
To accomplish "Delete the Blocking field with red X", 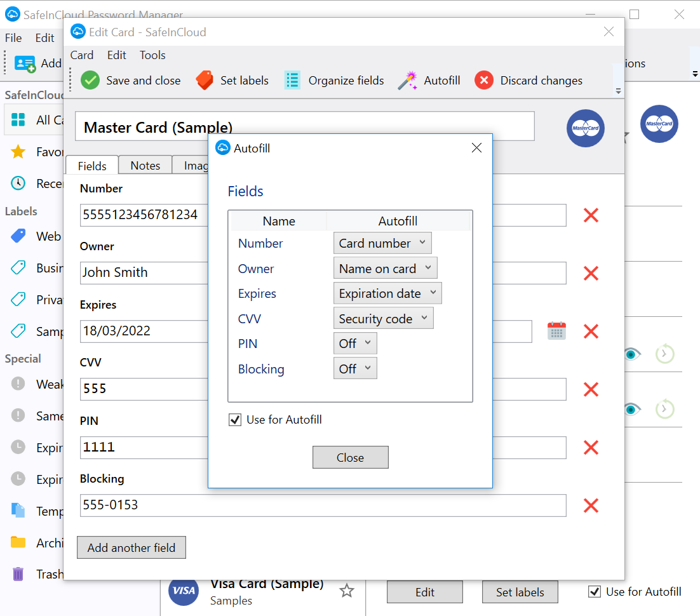I will tap(591, 506).
